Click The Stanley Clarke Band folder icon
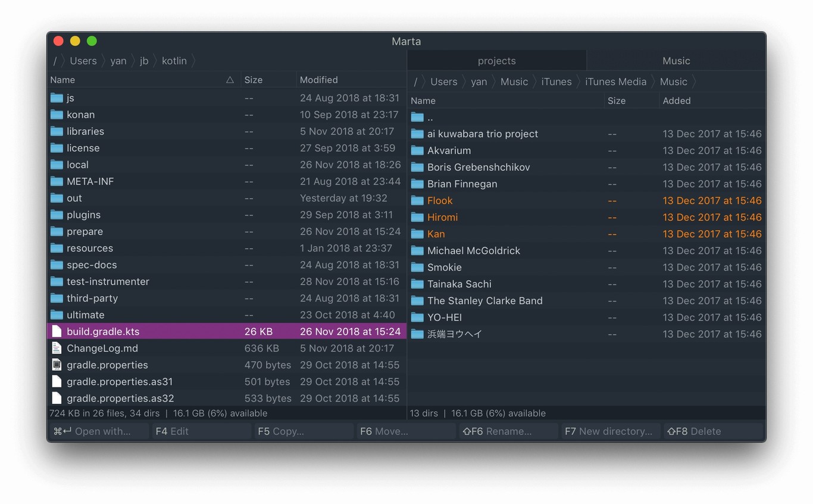The width and height of the screenshot is (813, 504). coord(417,300)
